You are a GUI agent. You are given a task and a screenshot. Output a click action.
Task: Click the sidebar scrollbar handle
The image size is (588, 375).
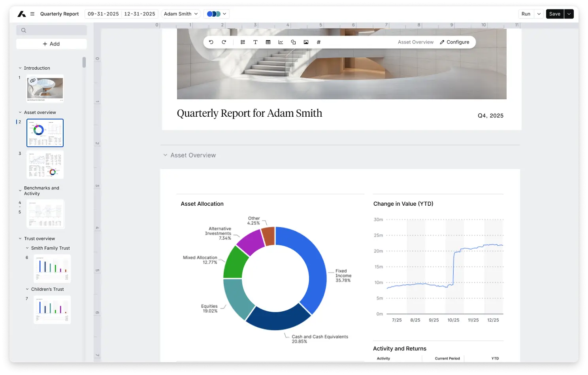pyautogui.click(x=84, y=62)
